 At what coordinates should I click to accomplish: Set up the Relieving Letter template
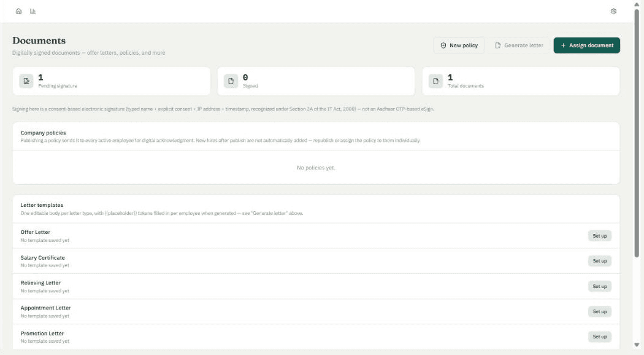click(599, 286)
